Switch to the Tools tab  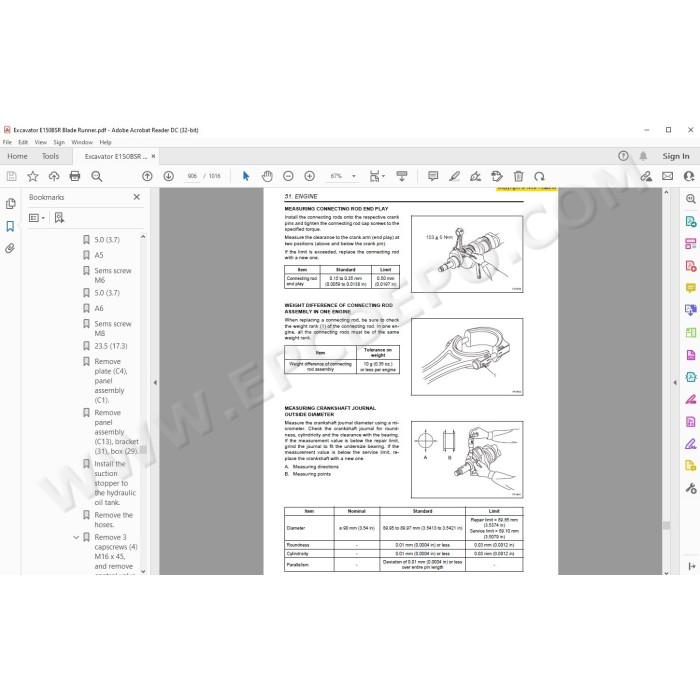50,156
